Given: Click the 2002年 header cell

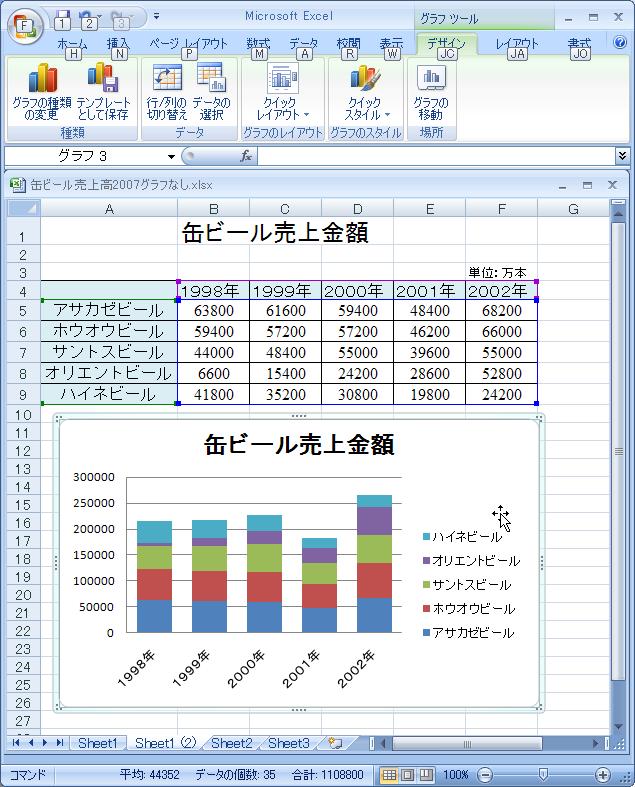Looking at the screenshot, I should [501, 291].
